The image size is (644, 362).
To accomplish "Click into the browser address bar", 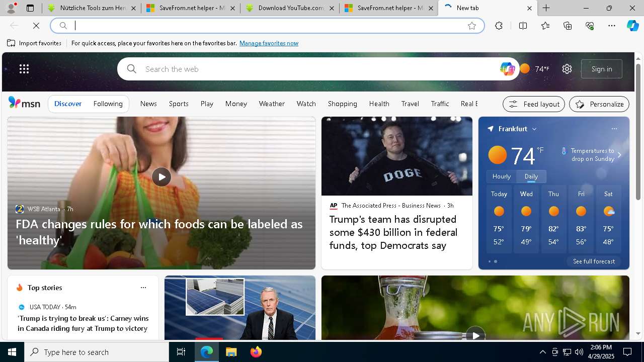I will [267, 26].
